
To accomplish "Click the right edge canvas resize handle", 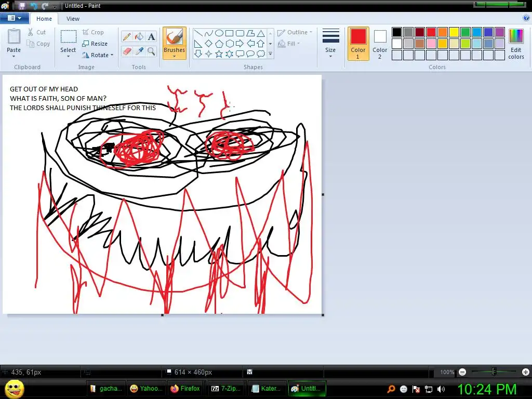I will pyautogui.click(x=323, y=194).
